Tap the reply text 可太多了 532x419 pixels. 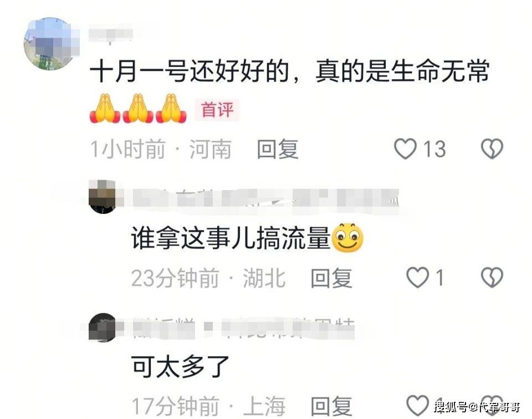click(x=180, y=366)
